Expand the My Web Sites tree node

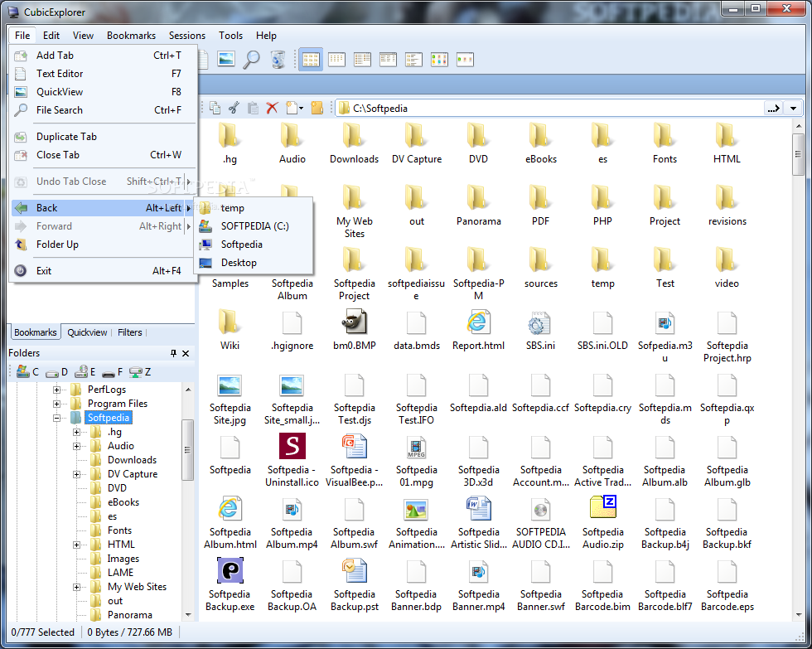pos(76,587)
